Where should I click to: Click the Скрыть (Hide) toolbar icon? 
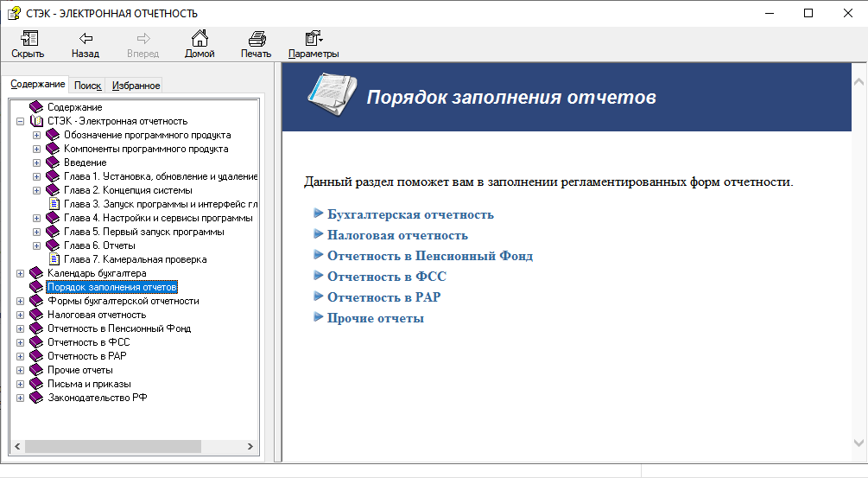coord(29,38)
